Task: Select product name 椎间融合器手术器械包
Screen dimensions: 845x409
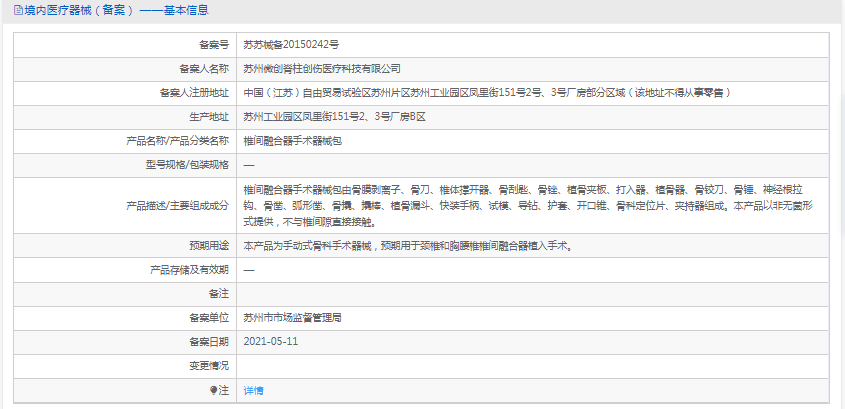Action: [293, 141]
